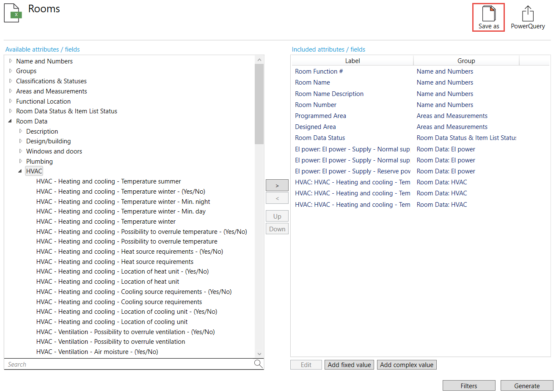
Task: Click the Label column header
Action: (352, 60)
